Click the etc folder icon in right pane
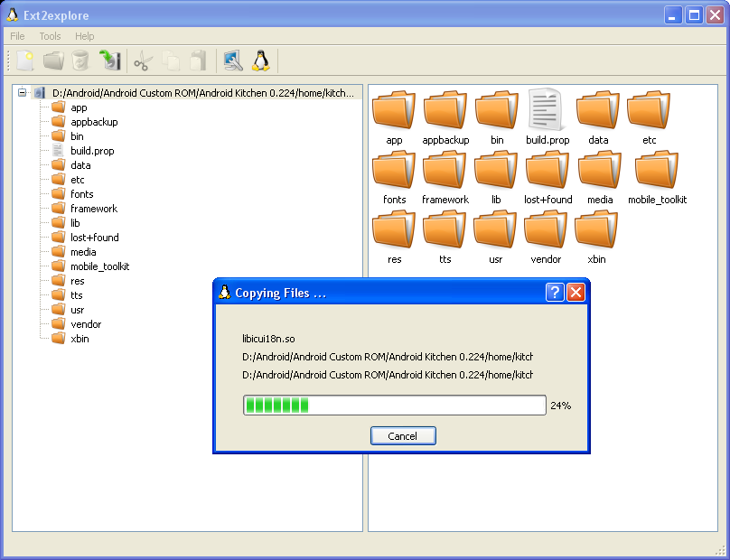This screenshot has height=560, width=730. pyautogui.click(x=649, y=110)
